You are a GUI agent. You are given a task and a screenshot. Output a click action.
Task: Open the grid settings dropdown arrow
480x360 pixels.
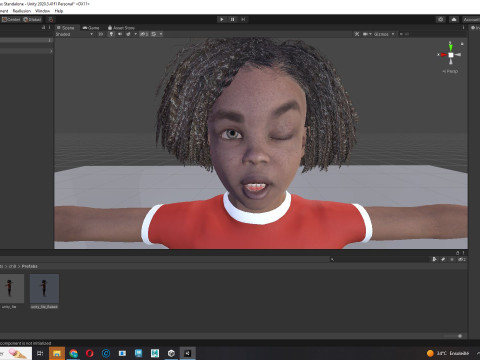pos(161,34)
